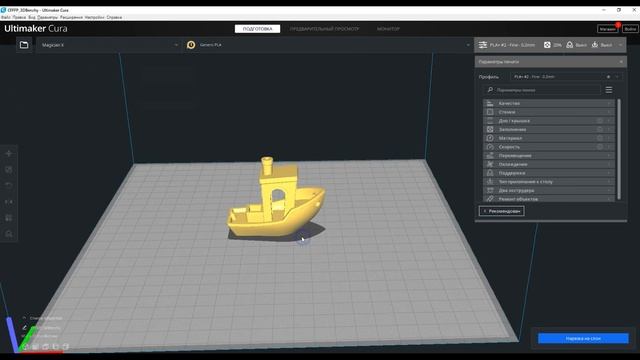The image size is (640, 360).
Task: Open the Вид menu
Action: coord(32,18)
